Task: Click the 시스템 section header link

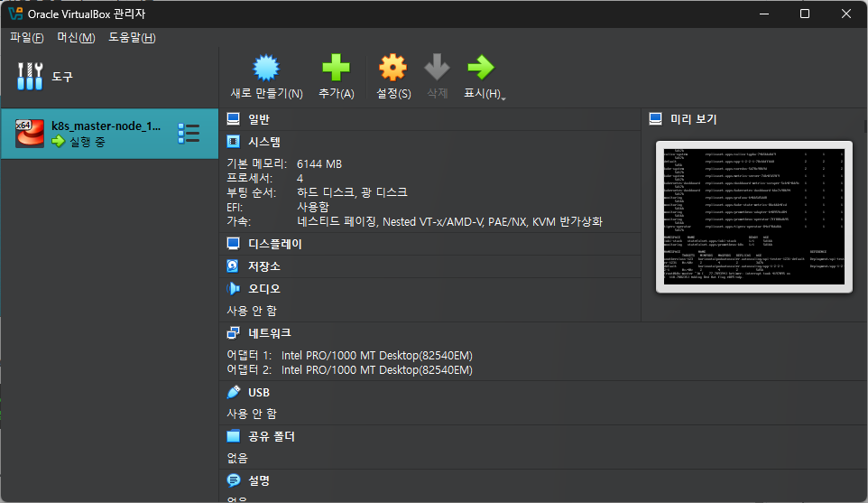Action: pos(264,142)
